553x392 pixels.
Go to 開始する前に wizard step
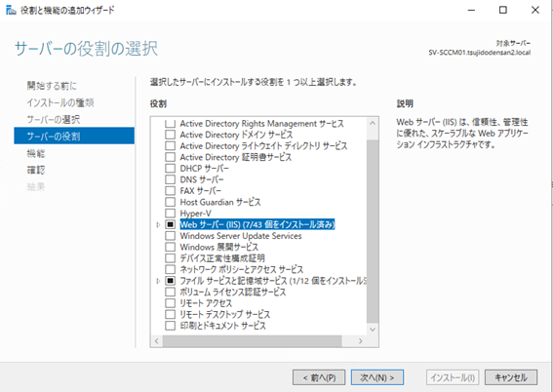52,86
